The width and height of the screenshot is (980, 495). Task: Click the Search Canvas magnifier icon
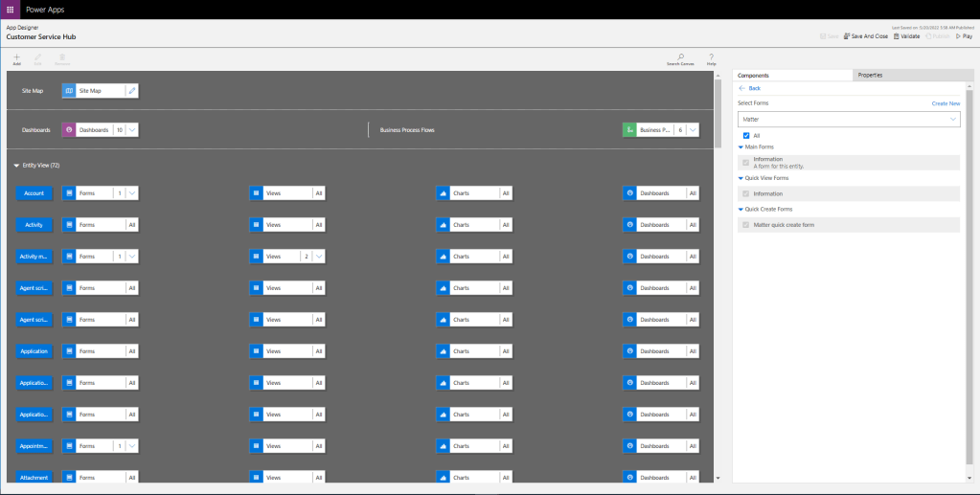coord(680,57)
